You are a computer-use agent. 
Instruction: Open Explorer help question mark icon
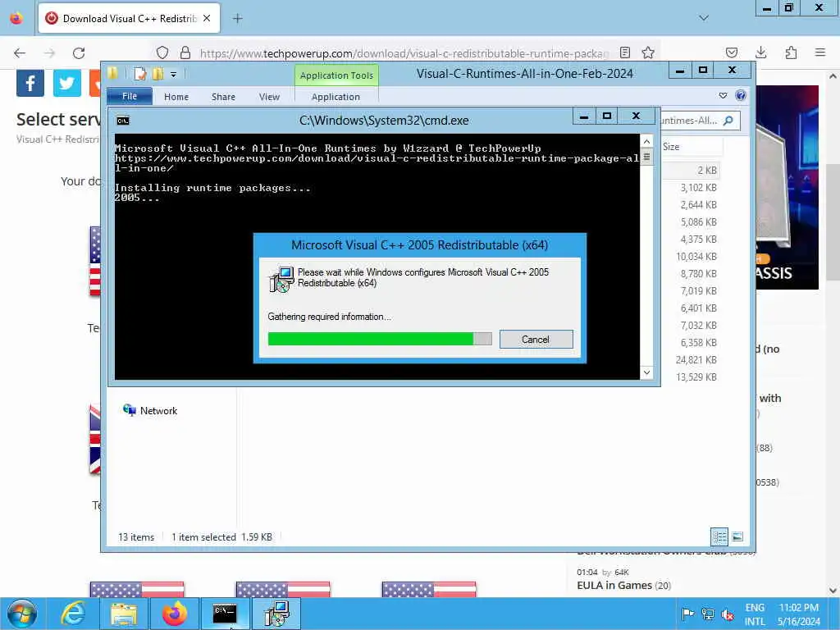(741, 95)
